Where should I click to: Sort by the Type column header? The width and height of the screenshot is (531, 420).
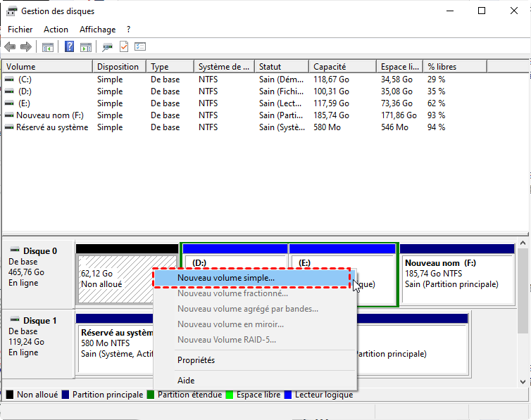coord(170,67)
